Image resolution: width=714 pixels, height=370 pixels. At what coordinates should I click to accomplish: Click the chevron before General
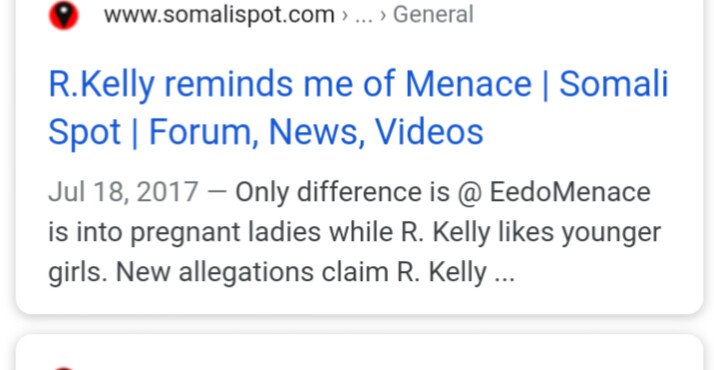click(x=383, y=15)
